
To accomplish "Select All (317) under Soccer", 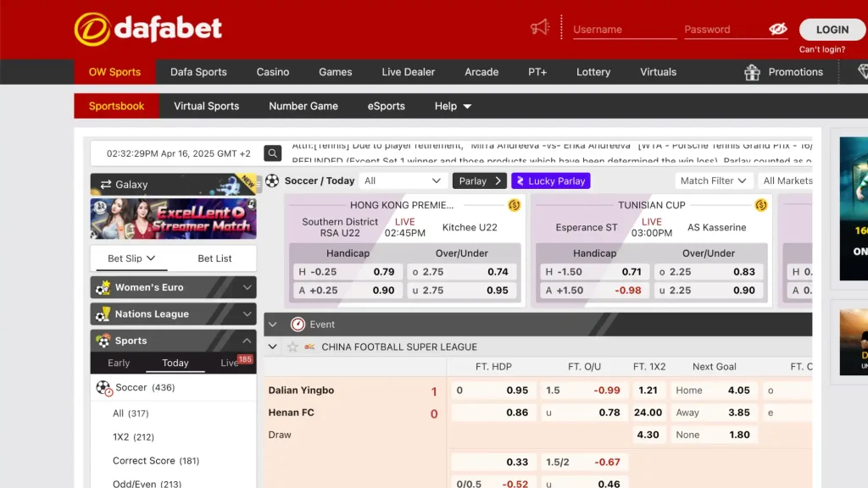I will coord(131,413).
